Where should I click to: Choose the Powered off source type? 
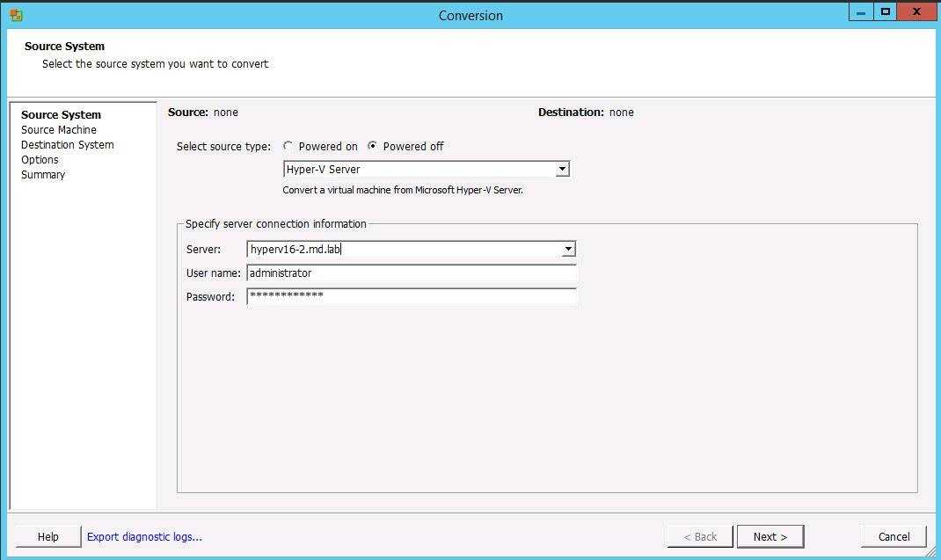[373, 147]
